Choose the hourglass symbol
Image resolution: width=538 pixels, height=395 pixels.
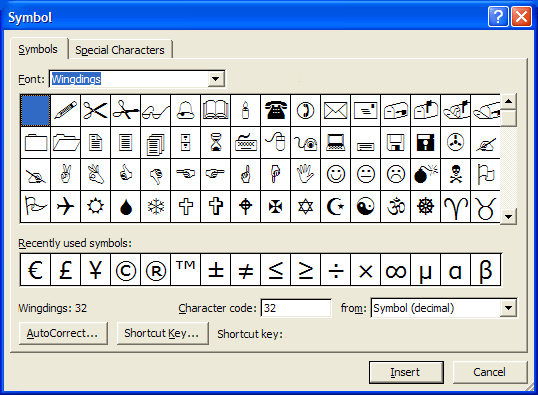(215, 142)
